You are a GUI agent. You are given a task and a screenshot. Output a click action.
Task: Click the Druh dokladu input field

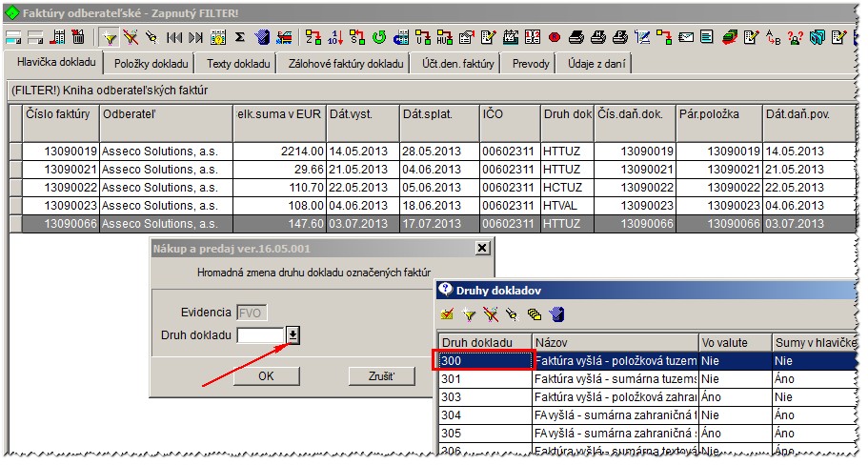tap(261, 334)
